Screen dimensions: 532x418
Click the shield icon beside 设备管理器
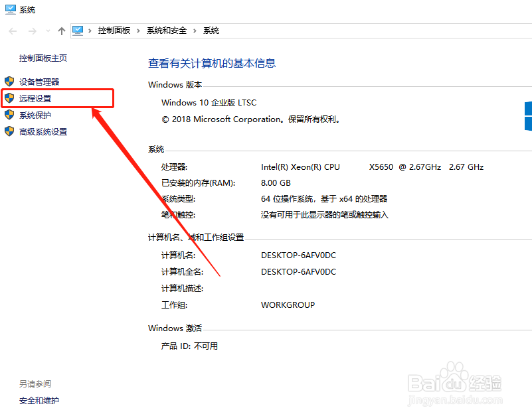click(x=9, y=82)
